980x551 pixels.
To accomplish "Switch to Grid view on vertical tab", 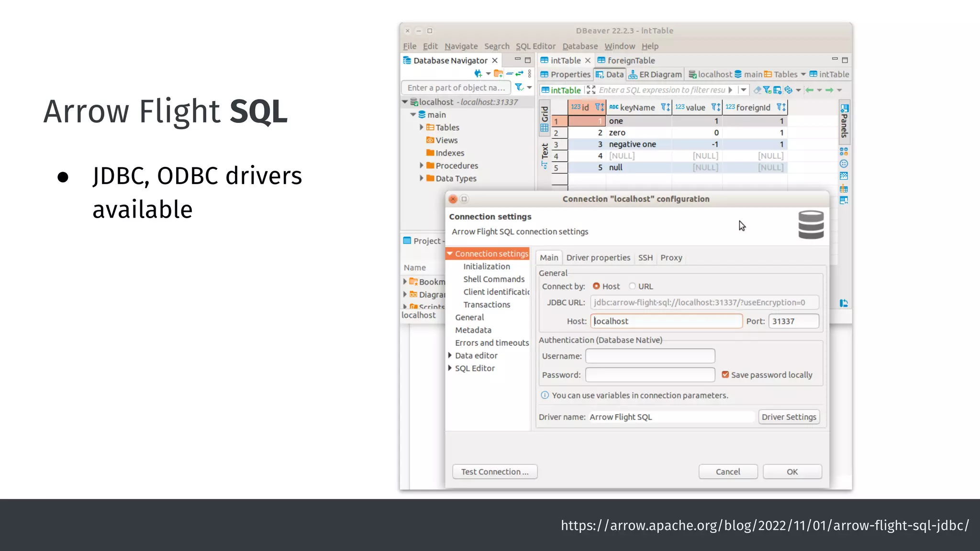I will click(545, 119).
